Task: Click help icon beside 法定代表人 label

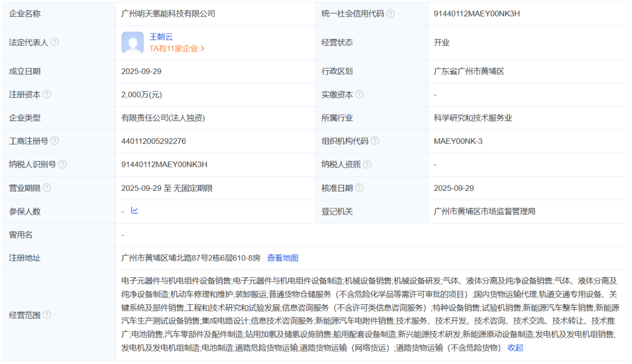Action: pos(54,42)
